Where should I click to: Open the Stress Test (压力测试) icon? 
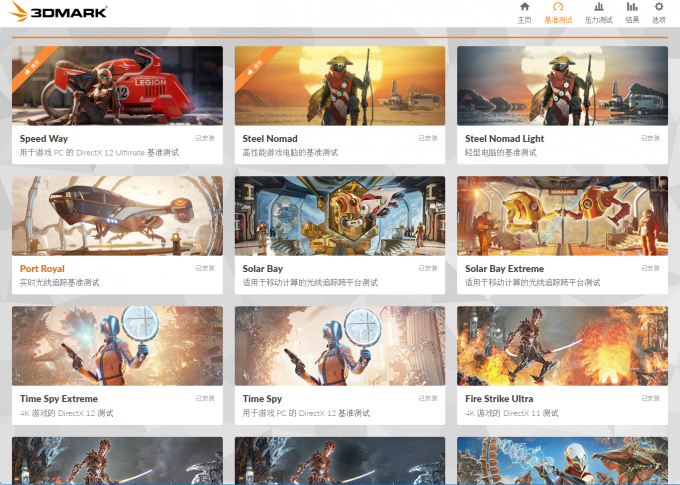point(599,7)
